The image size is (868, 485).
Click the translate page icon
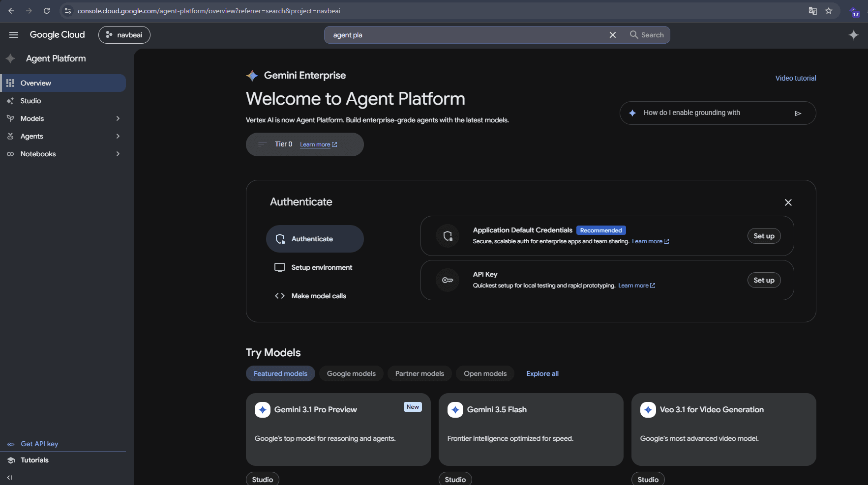pyautogui.click(x=813, y=11)
